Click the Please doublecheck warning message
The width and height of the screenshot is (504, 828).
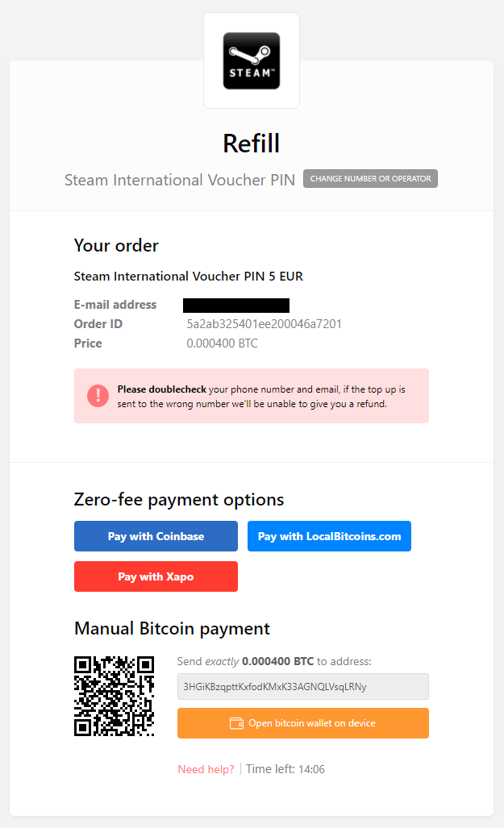click(261, 396)
